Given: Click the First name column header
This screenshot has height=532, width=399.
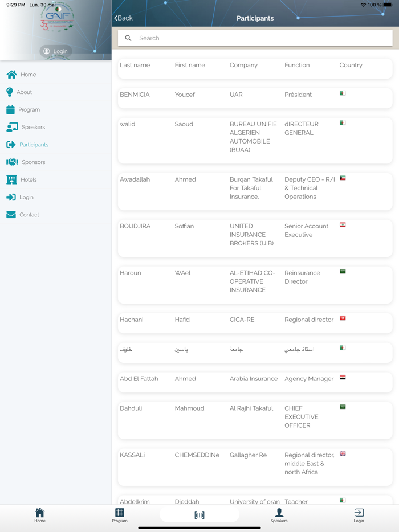Looking at the screenshot, I should (190, 65).
